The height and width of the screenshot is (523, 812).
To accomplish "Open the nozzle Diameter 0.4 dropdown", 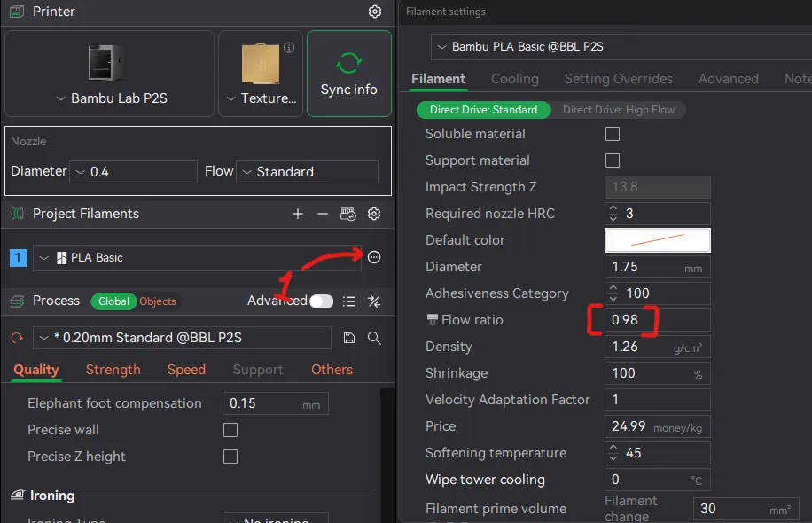I will tap(133, 171).
